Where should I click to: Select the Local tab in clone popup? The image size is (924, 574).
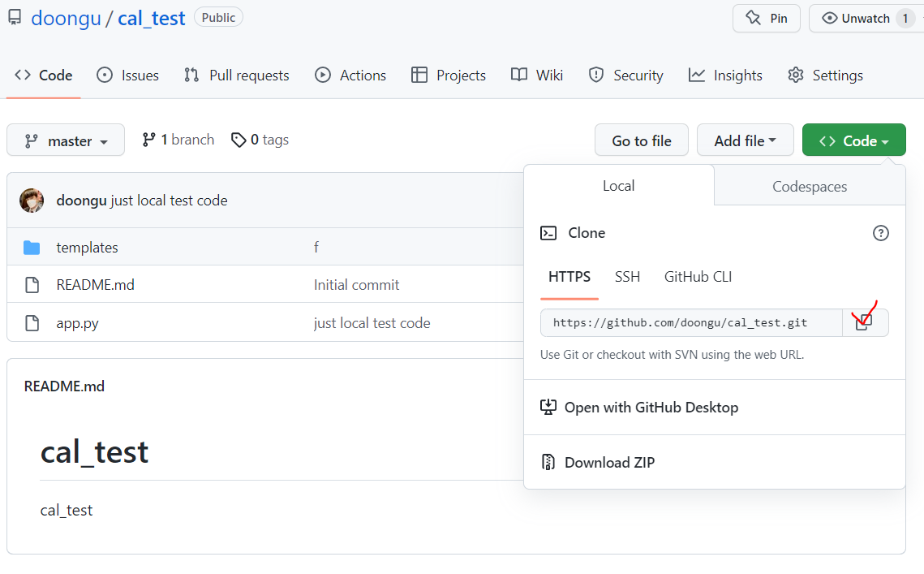tap(619, 186)
